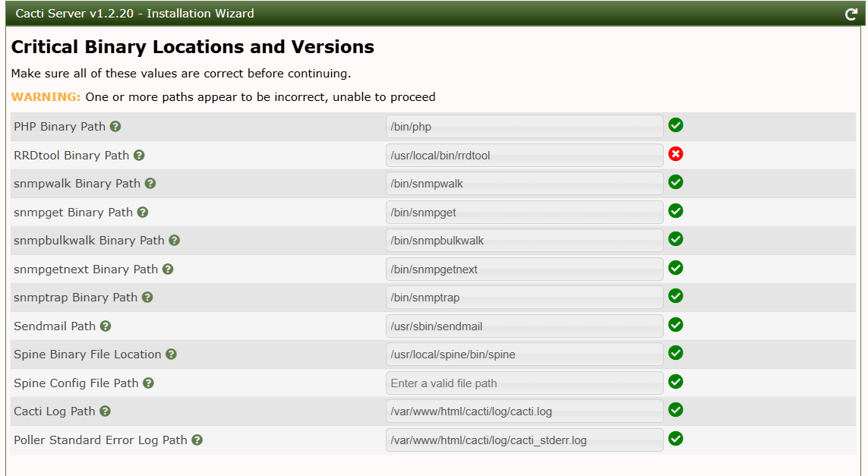Viewport: 868px width, 476px height.
Task: Show help for snmpget Binary Path
Action: 143,213
